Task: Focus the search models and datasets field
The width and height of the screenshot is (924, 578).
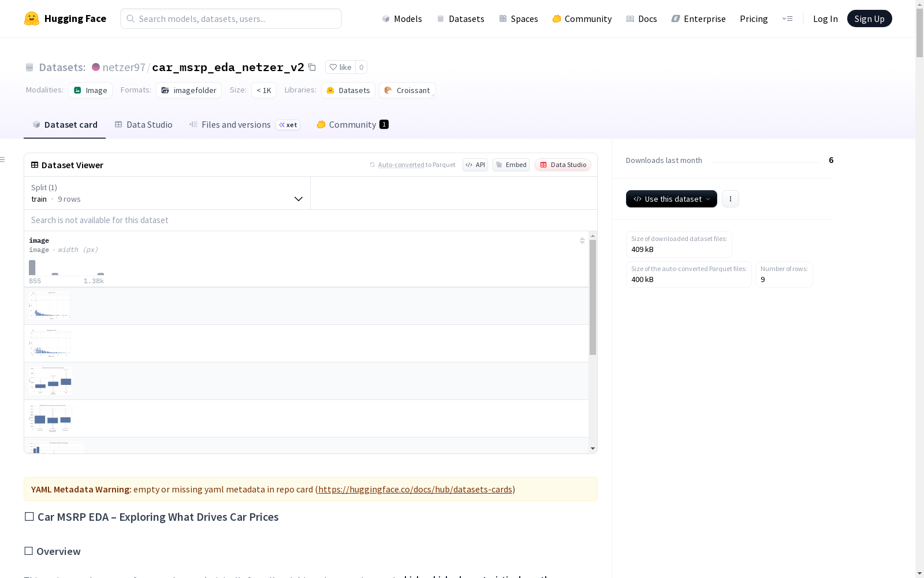Action: coord(231,18)
